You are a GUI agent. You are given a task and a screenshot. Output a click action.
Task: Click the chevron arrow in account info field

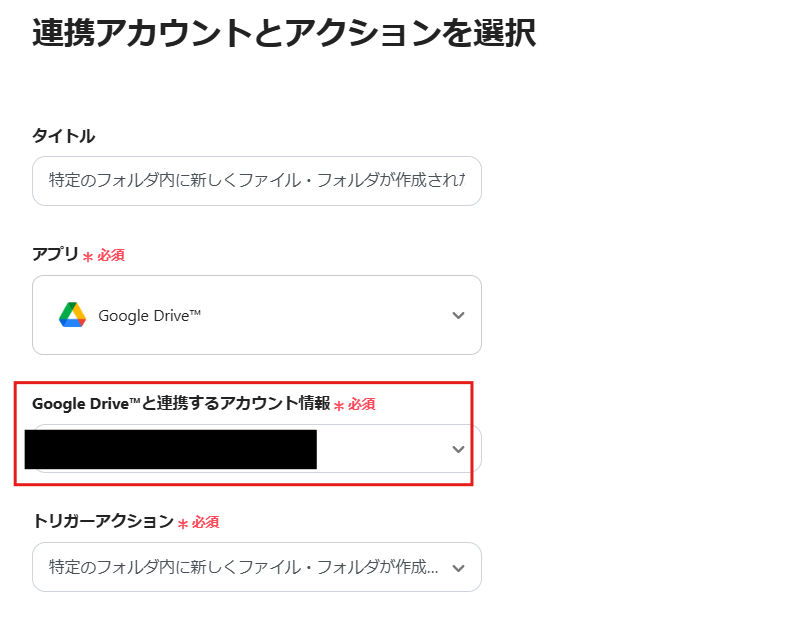458,449
